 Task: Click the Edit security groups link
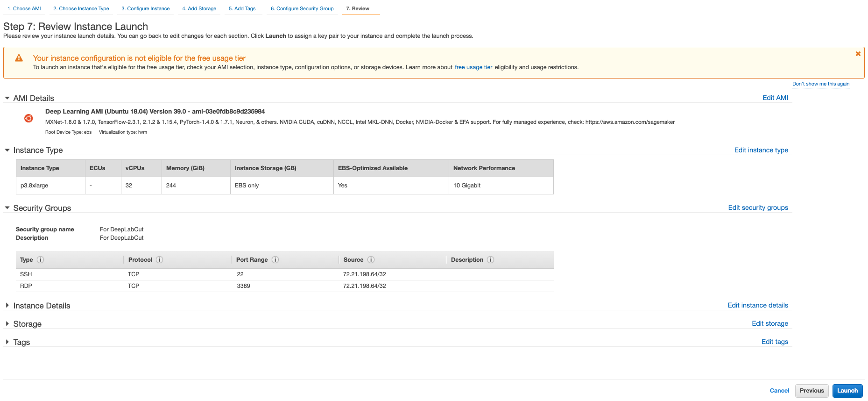click(758, 208)
